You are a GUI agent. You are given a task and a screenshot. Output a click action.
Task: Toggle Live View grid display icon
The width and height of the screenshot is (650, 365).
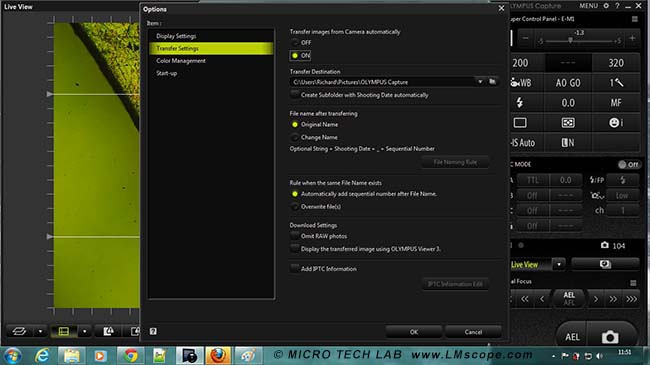(x=64, y=331)
